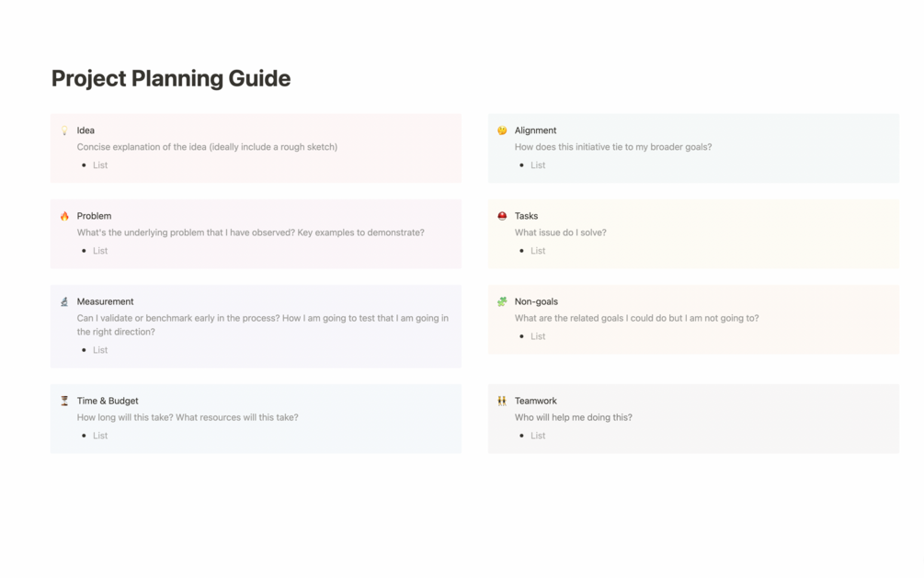924x578 pixels.
Task: Select the List bullet under Time & Budget
Action: click(100, 436)
